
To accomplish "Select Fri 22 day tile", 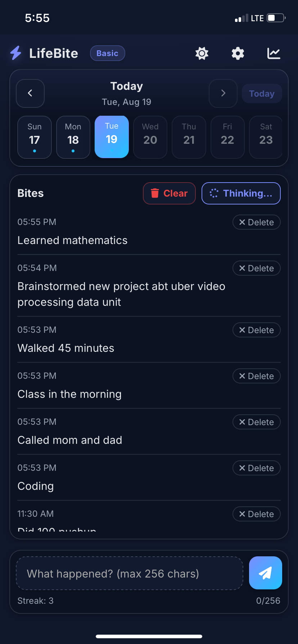I will [x=227, y=137].
